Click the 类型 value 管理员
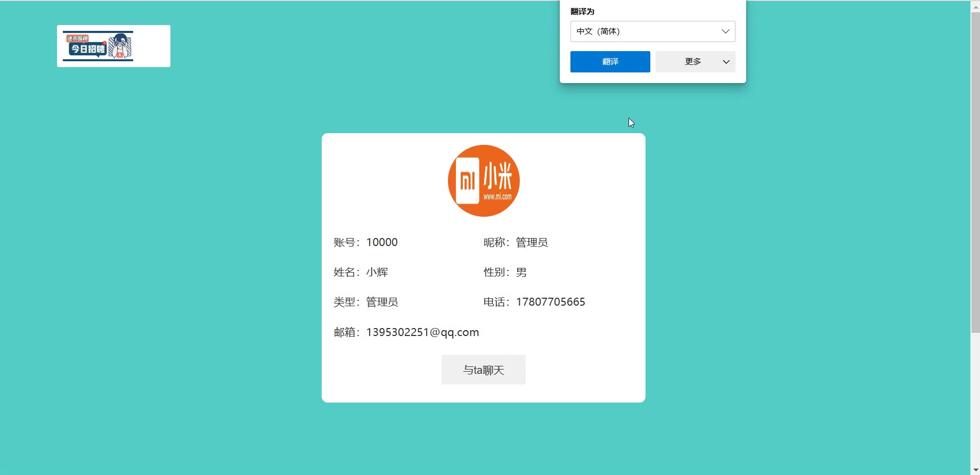The height and width of the screenshot is (475, 980). click(382, 302)
